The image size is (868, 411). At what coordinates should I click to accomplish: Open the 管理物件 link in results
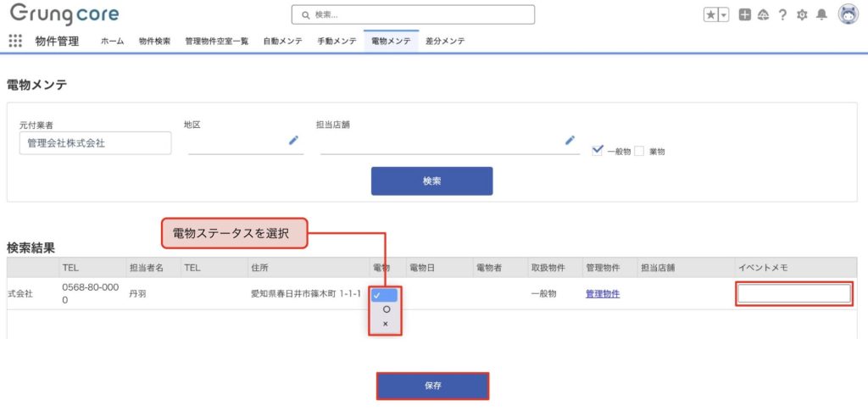click(602, 294)
